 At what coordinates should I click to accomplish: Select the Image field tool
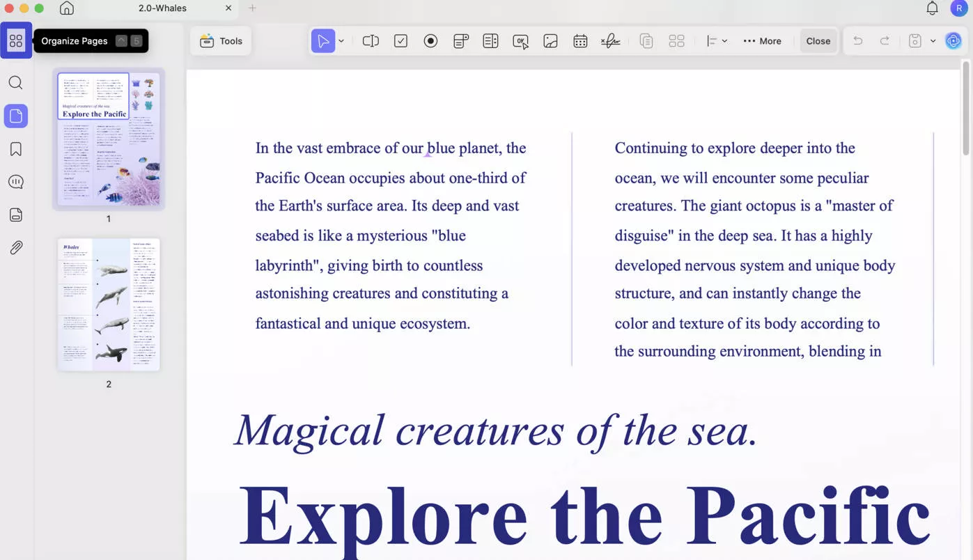(x=550, y=40)
